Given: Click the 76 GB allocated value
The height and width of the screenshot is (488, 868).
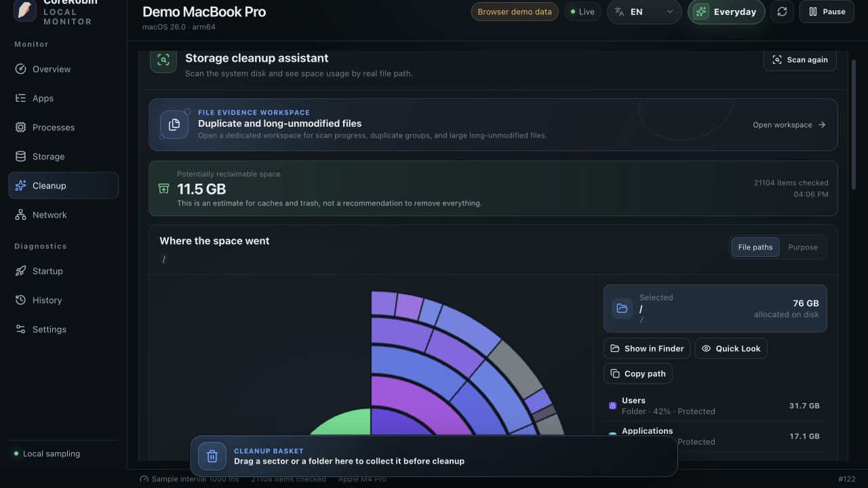Looking at the screenshot, I should 806,304.
